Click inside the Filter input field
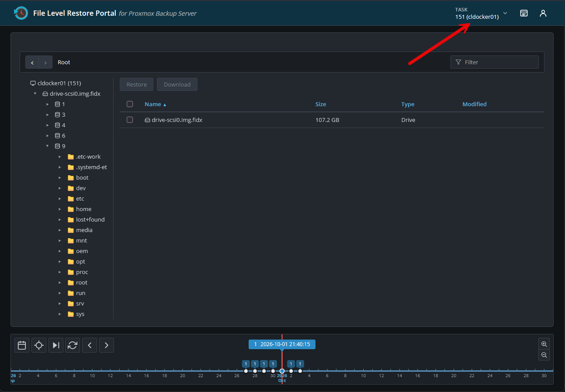Screen dimensions: 565x392 tap(495, 62)
